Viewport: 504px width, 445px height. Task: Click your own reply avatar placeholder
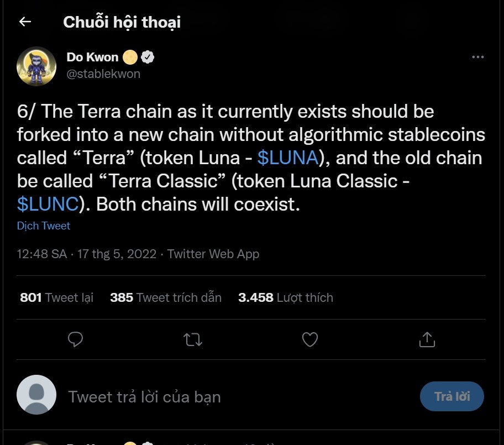click(x=36, y=396)
